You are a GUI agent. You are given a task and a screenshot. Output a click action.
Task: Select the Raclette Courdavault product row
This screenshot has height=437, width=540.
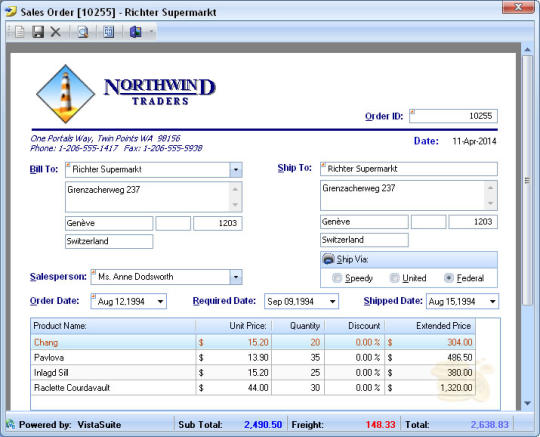(253, 388)
